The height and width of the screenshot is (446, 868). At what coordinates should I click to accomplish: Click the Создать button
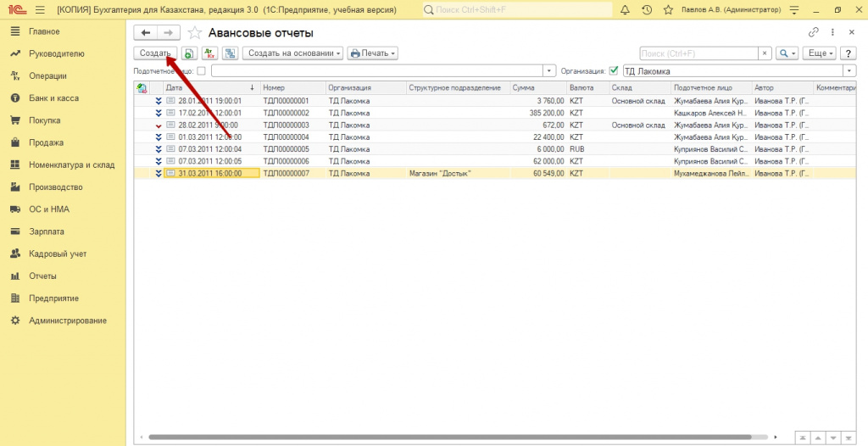(x=155, y=53)
